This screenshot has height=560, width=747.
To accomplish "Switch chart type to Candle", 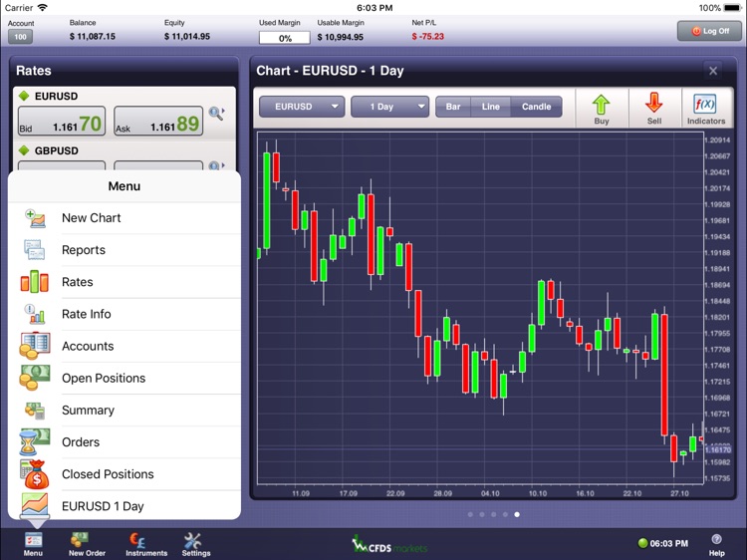I will click(x=536, y=107).
